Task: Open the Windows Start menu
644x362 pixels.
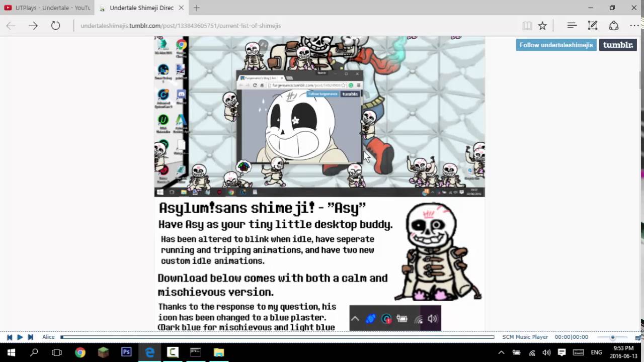Action: tap(11, 352)
